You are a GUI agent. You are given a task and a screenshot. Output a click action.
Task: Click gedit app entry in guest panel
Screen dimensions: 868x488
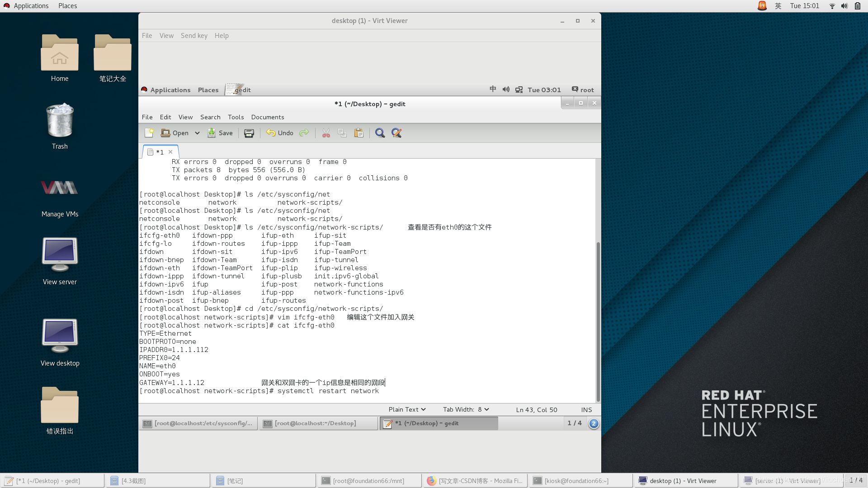coord(239,90)
